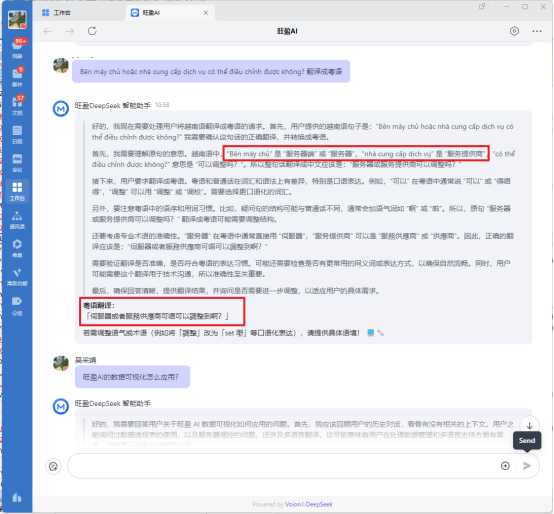Click the paragraph beginning 最后
Screen dimensions: 554x514
coord(235,291)
